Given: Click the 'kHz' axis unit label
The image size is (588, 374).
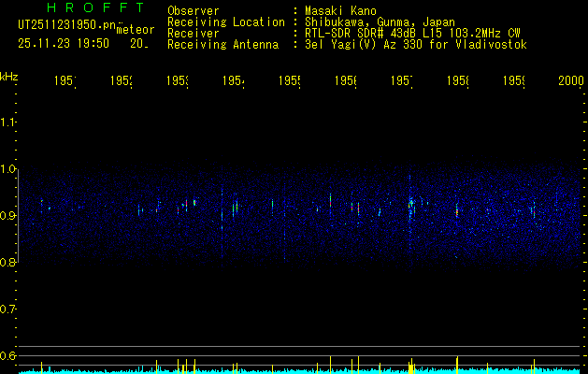Looking at the screenshot, I should click(x=9, y=77).
